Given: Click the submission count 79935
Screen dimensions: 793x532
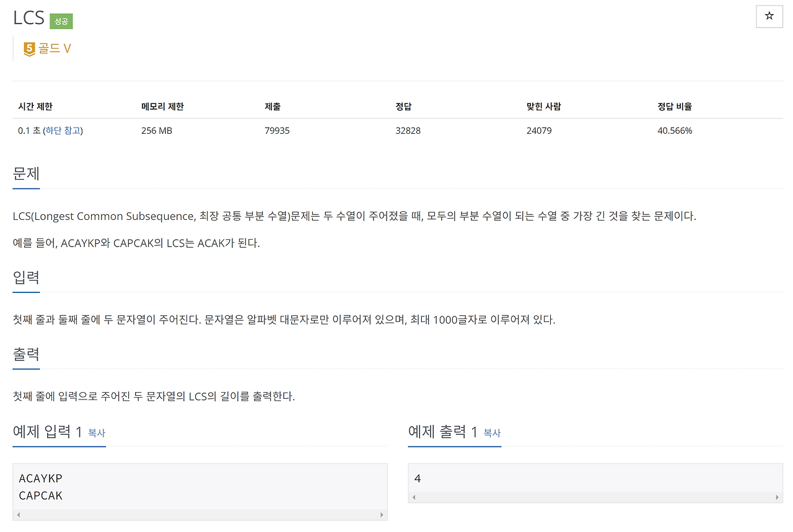Looking at the screenshot, I should coord(277,130).
